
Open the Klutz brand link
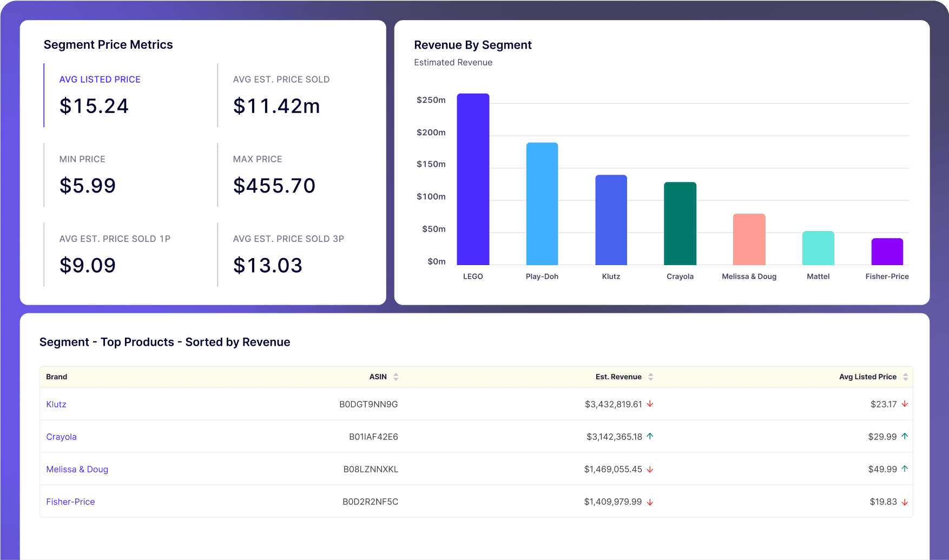click(56, 404)
